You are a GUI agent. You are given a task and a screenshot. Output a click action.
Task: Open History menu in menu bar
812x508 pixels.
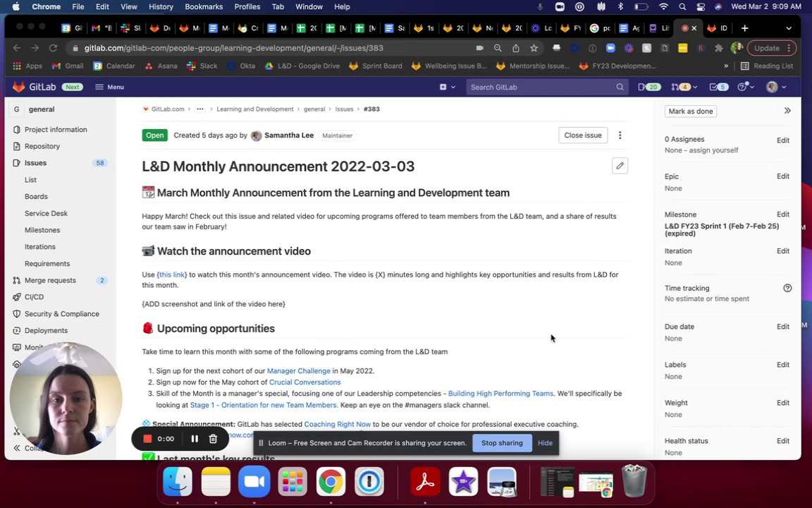161,7
